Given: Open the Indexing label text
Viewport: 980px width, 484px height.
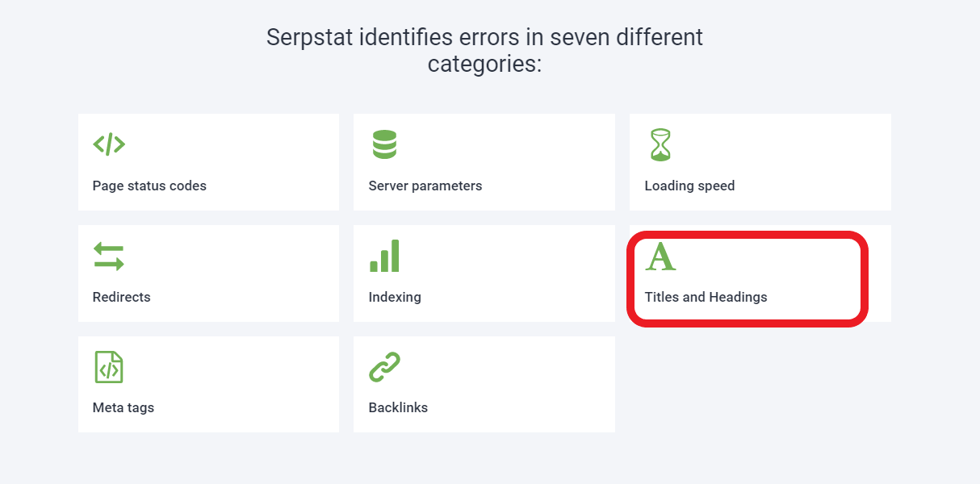Looking at the screenshot, I should [x=395, y=297].
